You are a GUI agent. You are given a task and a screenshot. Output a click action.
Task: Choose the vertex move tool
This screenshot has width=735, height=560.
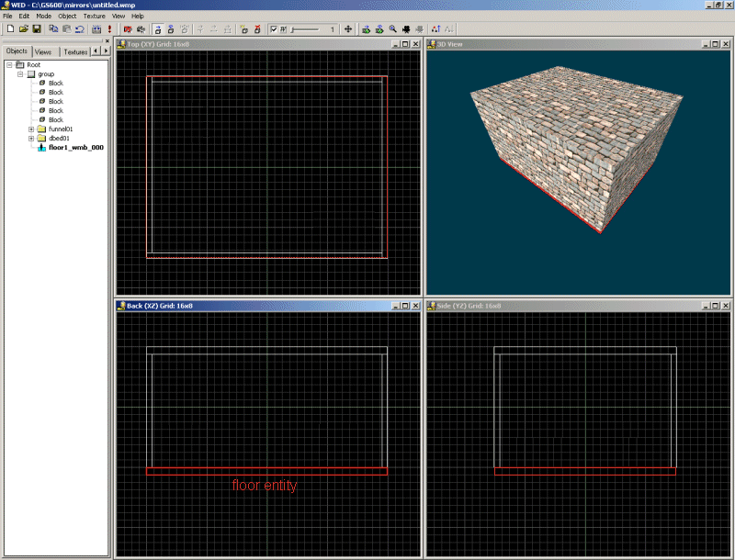pyautogui.click(x=200, y=29)
